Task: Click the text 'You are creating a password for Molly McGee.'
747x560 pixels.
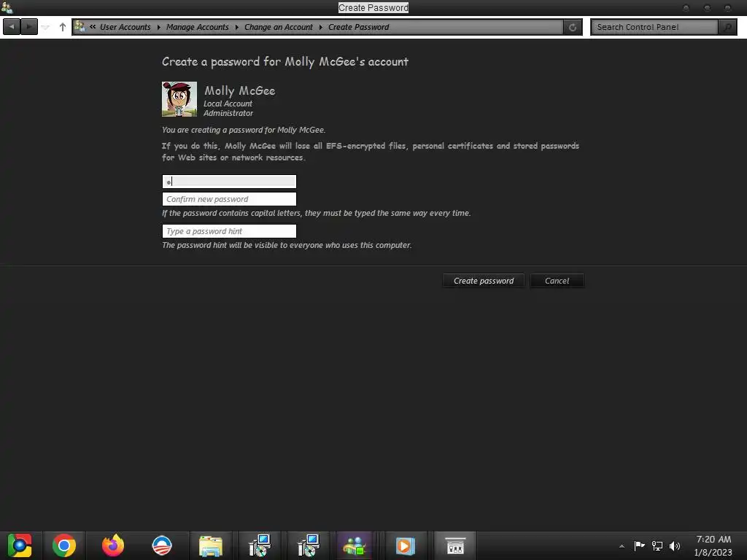Action: tap(244, 130)
